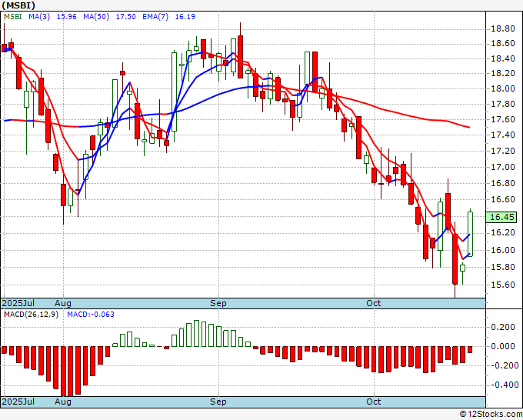This screenshot has width=523, height=420.
Task: Click the 16.00 price axis label
Action: (x=503, y=250)
